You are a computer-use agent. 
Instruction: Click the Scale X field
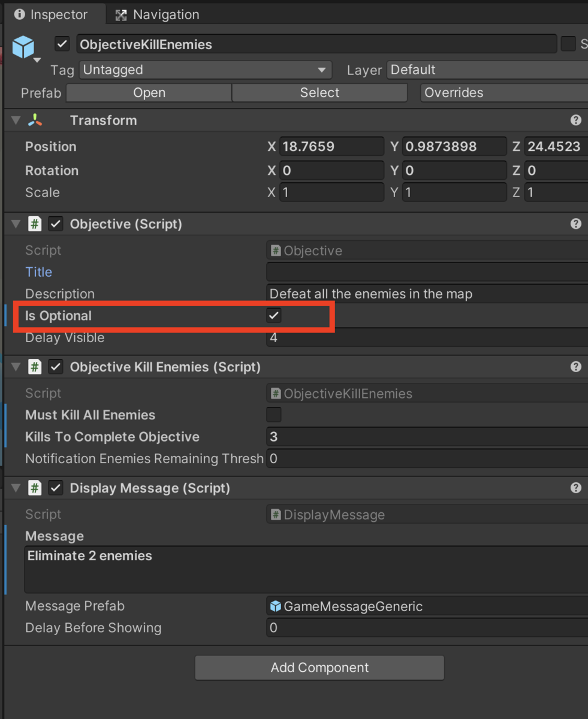(x=331, y=192)
